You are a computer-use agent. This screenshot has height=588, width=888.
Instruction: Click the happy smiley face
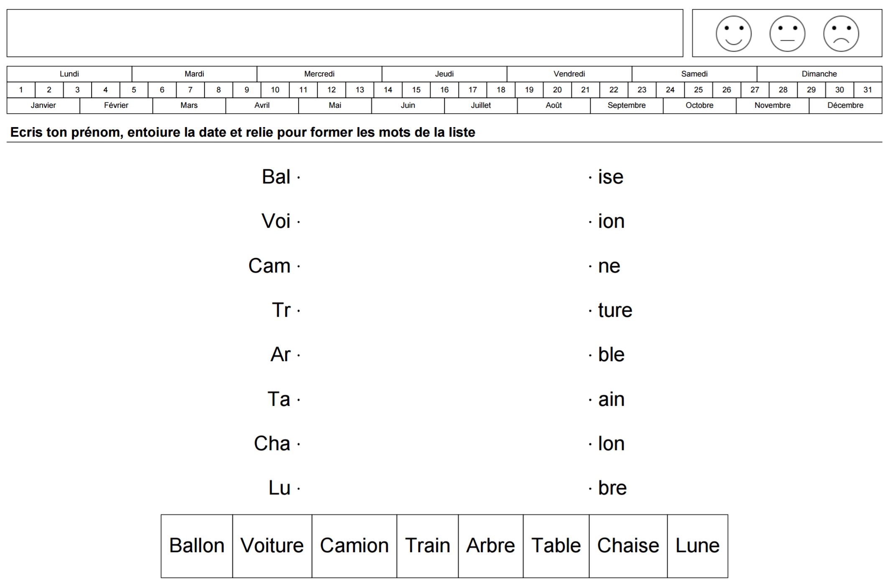[x=733, y=34]
